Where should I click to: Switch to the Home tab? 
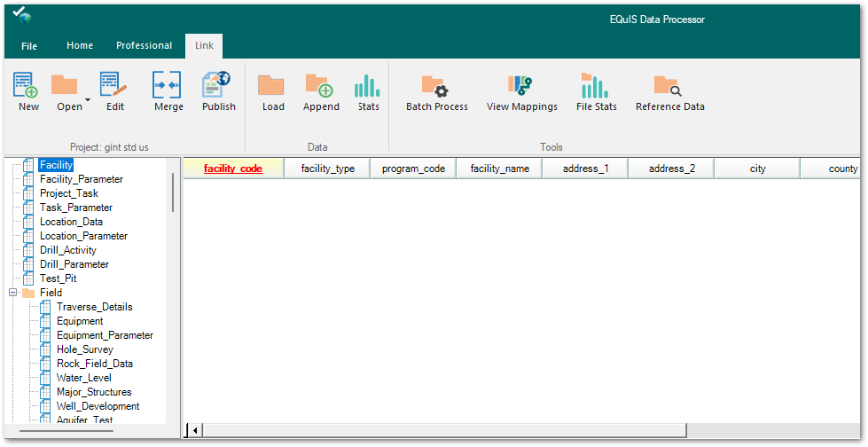80,46
